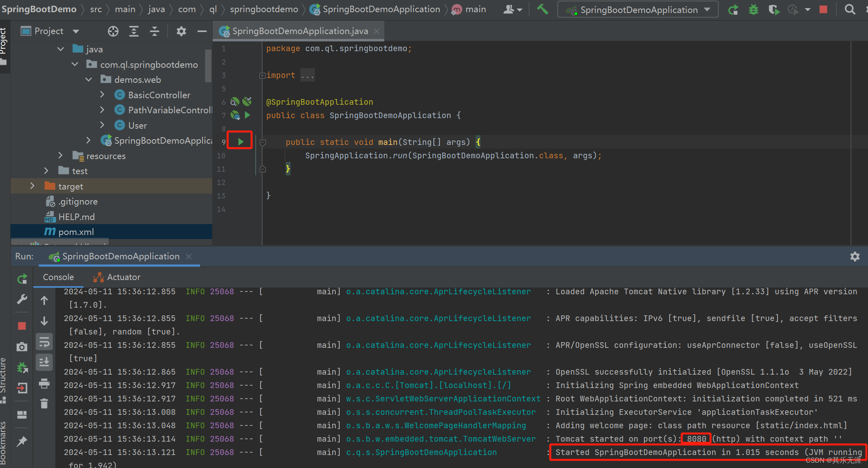Stop the application via top red square

[823, 9]
